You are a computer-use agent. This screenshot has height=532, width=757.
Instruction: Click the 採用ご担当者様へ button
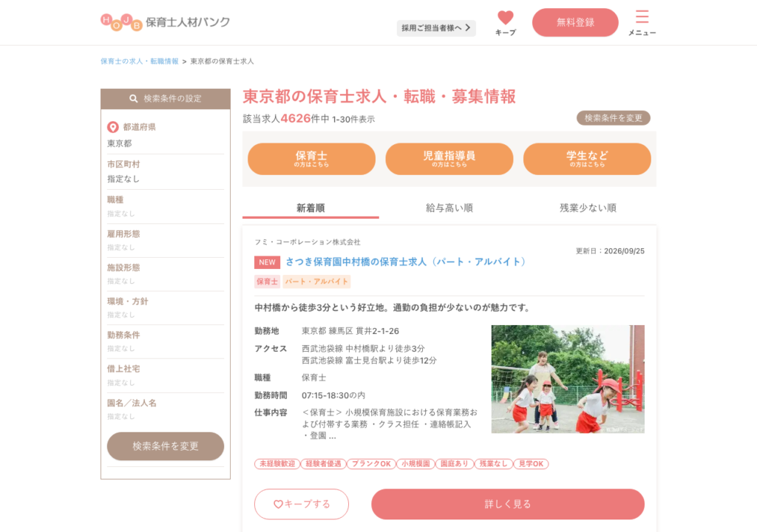(436, 28)
